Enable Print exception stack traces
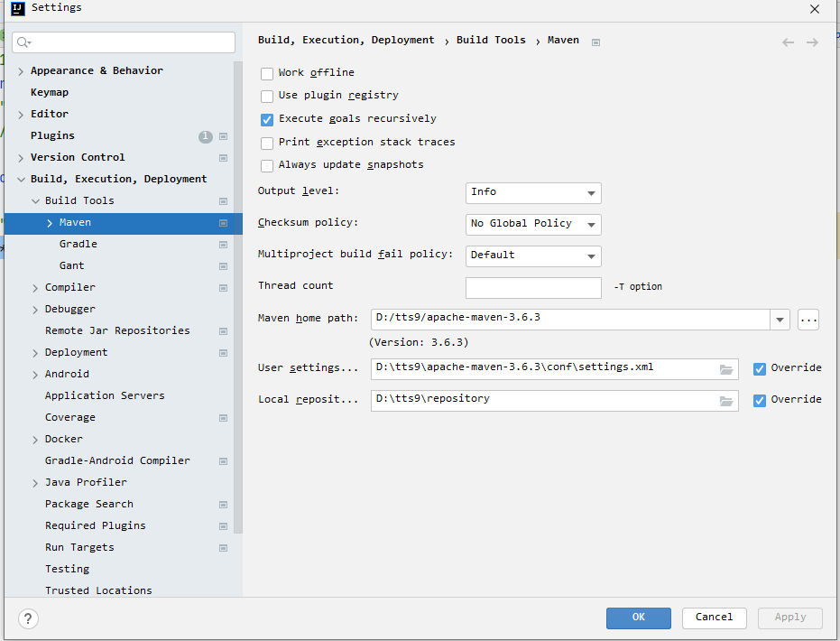Screen dimensions: 840x641 pos(267,144)
